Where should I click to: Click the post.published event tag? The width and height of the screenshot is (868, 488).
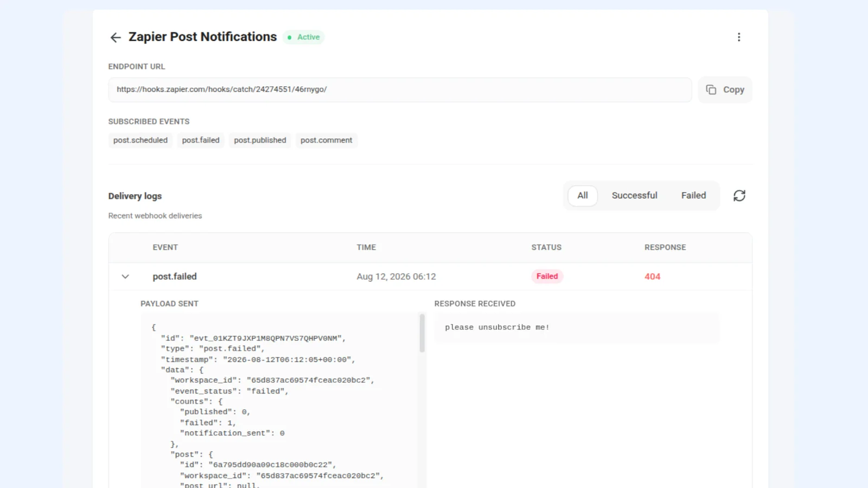tap(260, 140)
